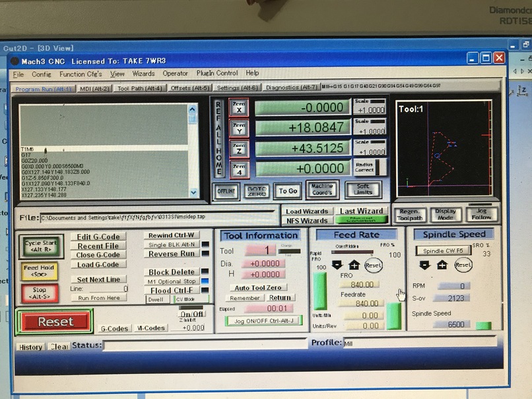The image size is (532, 399).
Task: Switch to Offsets (Alt-5) tab
Action: pos(190,88)
